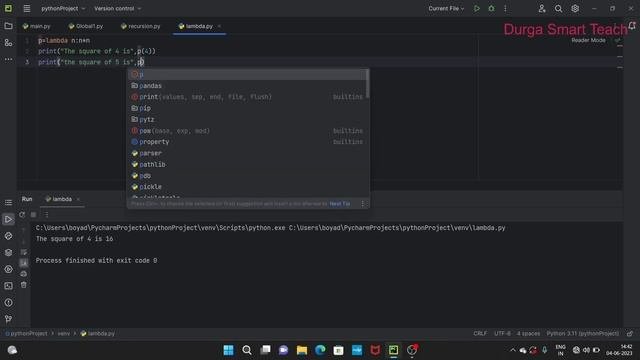Choose print builtin from completion list
This screenshot has width=640, height=360.
coord(247,97)
